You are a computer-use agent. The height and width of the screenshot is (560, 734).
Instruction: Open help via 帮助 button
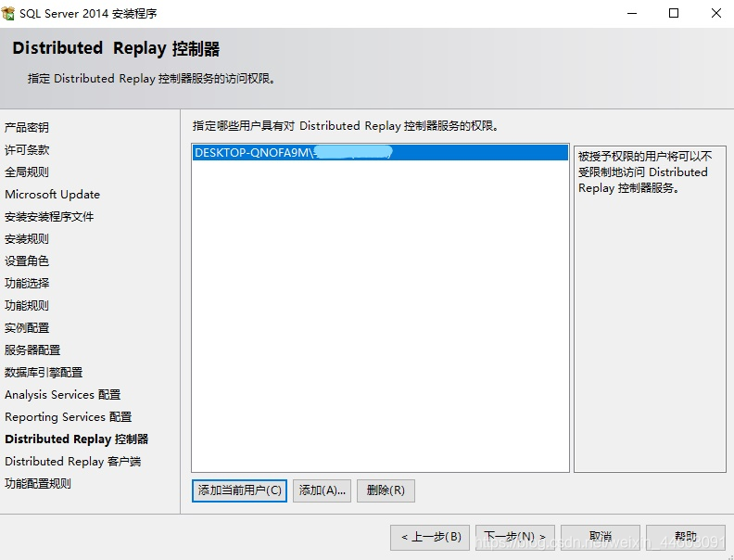[x=686, y=537]
